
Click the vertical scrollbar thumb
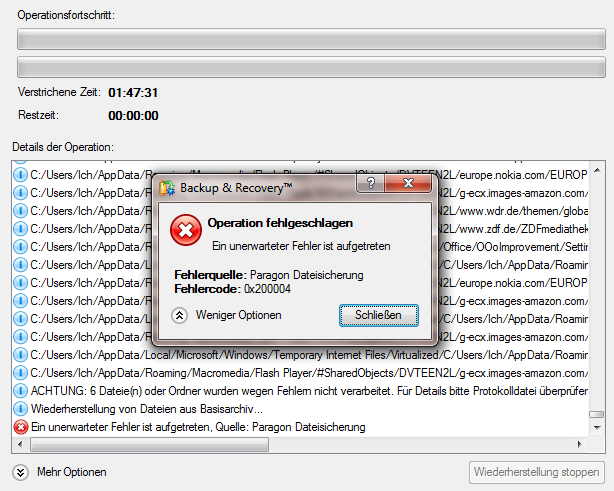pyautogui.click(x=597, y=414)
